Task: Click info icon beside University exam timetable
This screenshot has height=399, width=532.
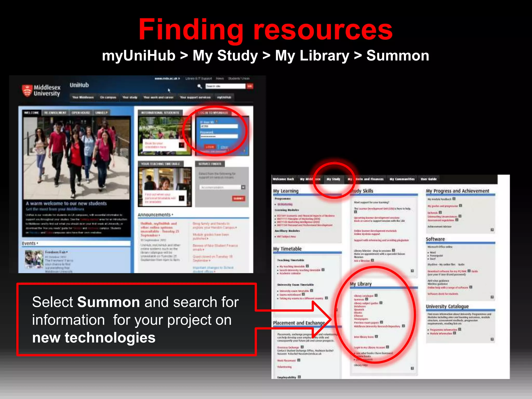Action: 311,291
